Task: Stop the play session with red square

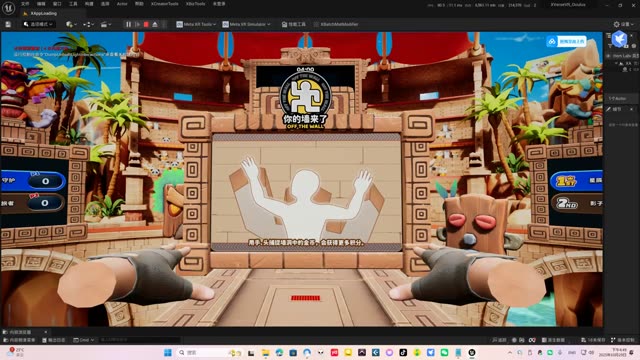Action: [146, 24]
